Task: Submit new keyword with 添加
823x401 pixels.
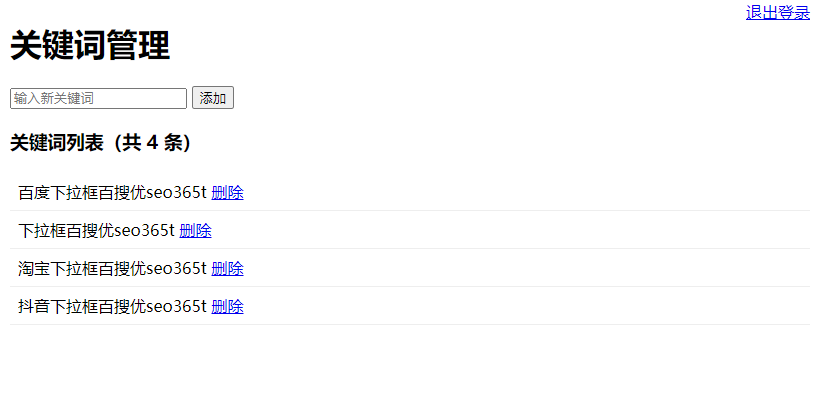Action: 213,98
